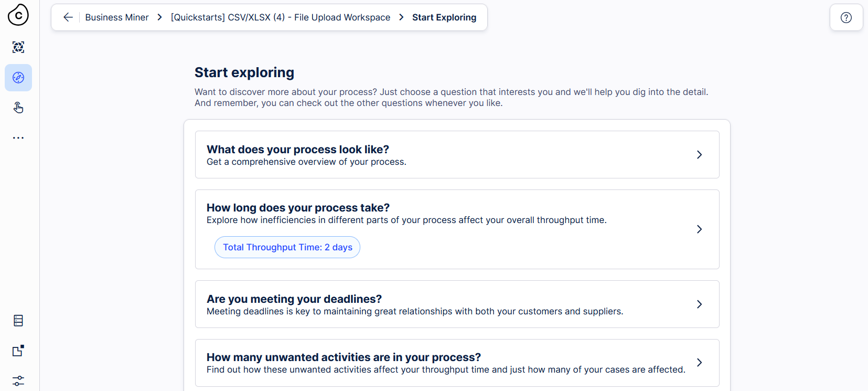
Task: Open the process mining scan icon in sidebar
Action: (18, 47)
